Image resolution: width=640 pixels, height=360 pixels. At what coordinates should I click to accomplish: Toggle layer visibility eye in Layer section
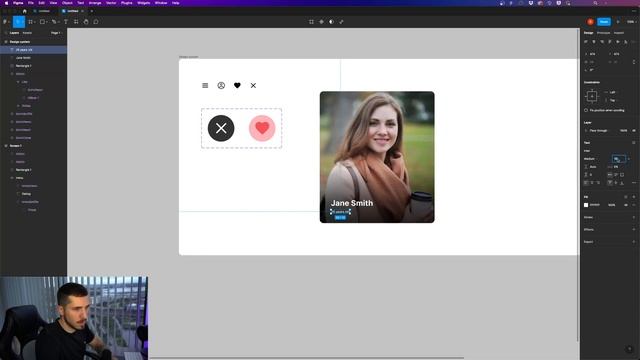634,131
